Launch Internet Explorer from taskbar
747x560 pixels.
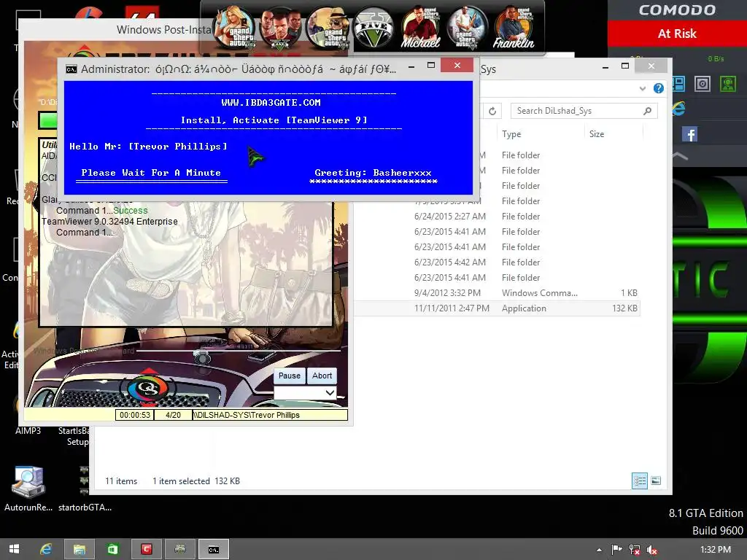(x=46, y=550)
